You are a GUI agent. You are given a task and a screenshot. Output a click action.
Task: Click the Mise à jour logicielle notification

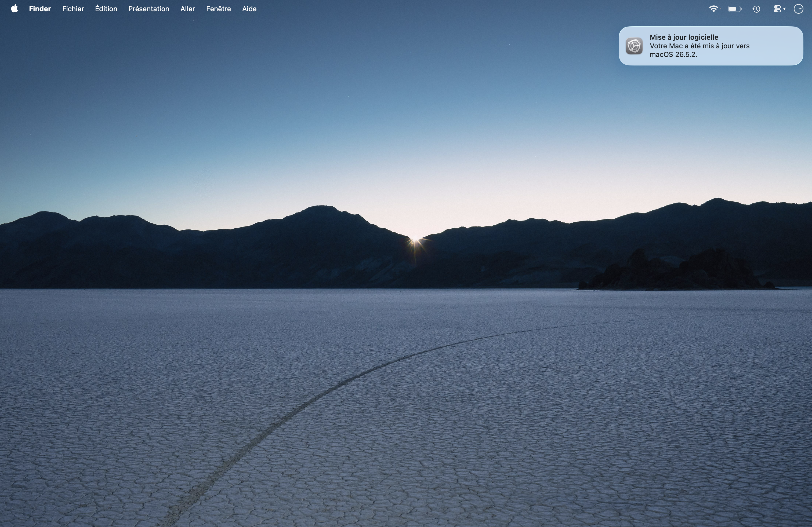click(711, 46)
